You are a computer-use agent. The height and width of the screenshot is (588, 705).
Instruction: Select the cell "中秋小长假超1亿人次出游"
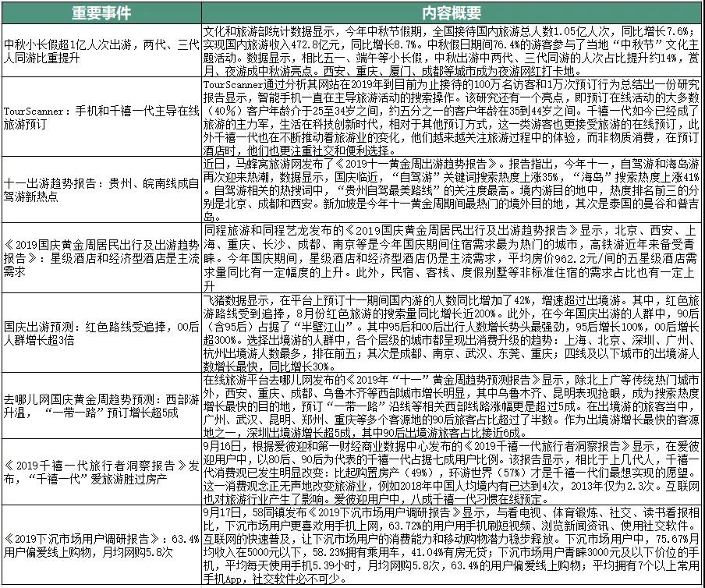pos(101,51)
